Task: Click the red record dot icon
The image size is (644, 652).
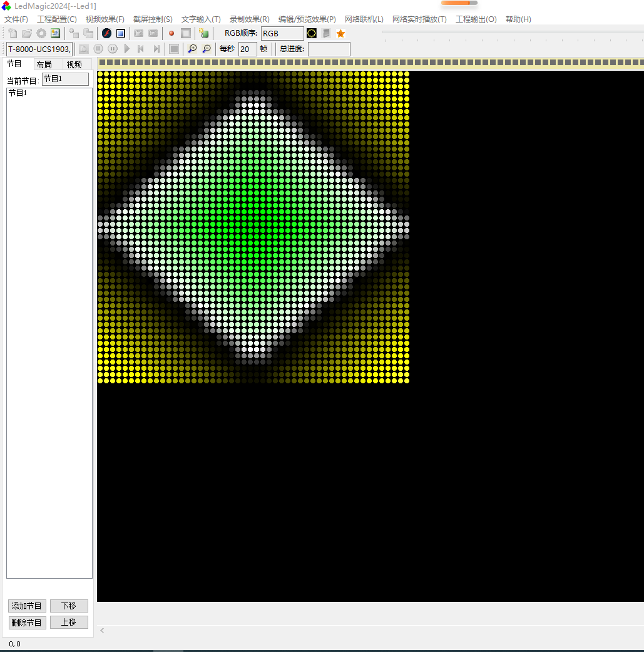Action: click(171, 33)
